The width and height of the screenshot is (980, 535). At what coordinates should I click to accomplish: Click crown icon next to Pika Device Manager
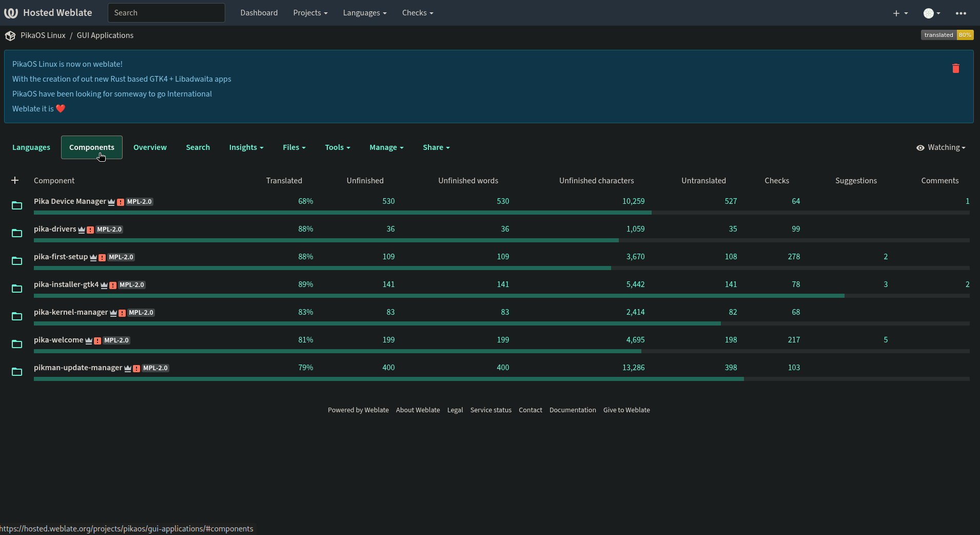111,202
